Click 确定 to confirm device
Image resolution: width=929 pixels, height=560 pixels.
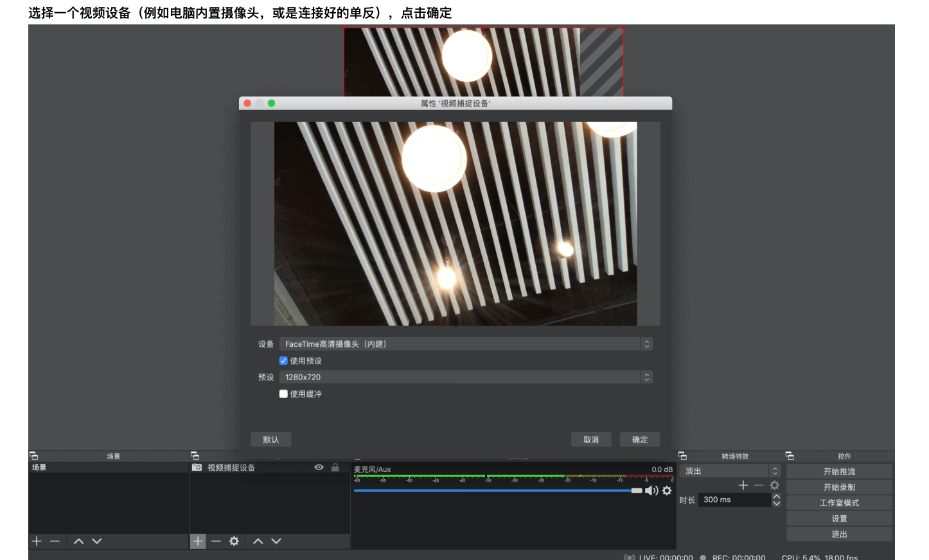pos(640,440)
